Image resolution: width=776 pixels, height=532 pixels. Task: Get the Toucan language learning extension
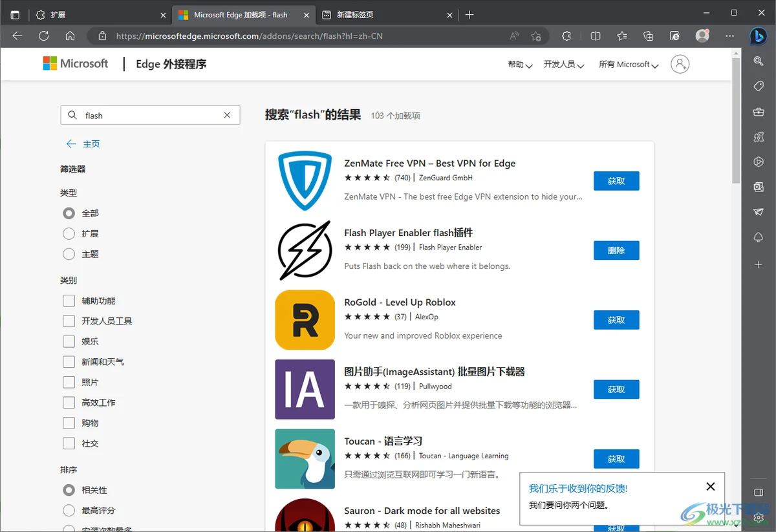coord(616,459)
